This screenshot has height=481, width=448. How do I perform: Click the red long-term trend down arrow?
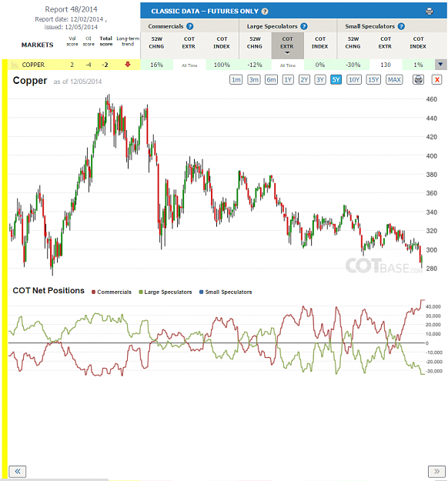click(128, 65)
